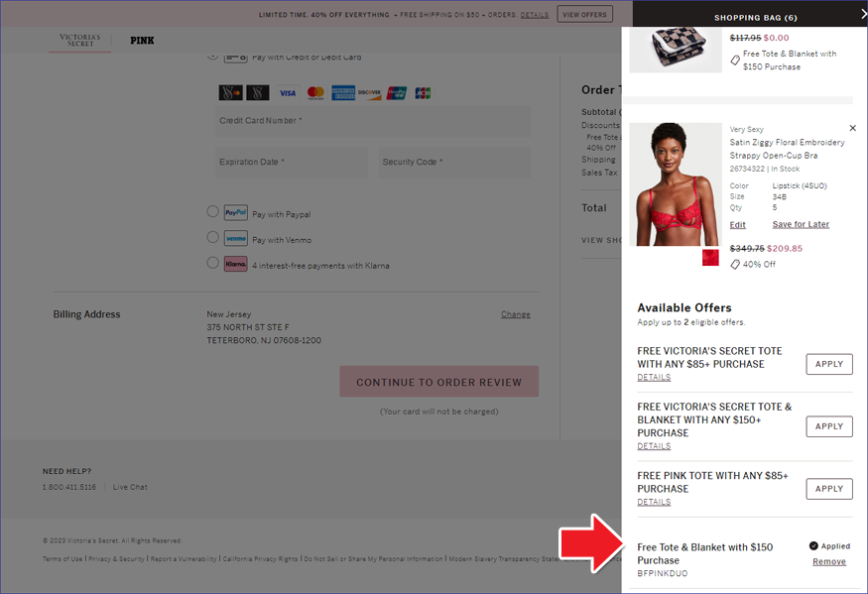Click '(Your card will not be charged)' note
Viewport: 868px width, 594px height.
[439, 412]
